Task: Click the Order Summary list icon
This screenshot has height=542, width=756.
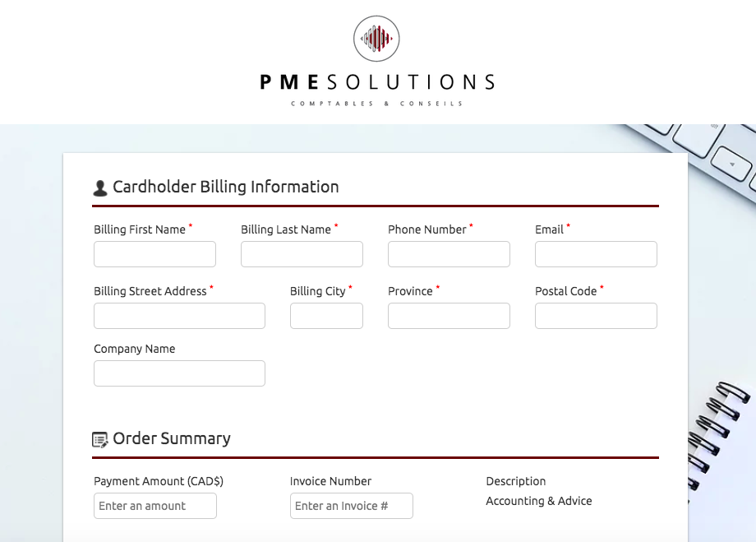Action: coord(100,440)
